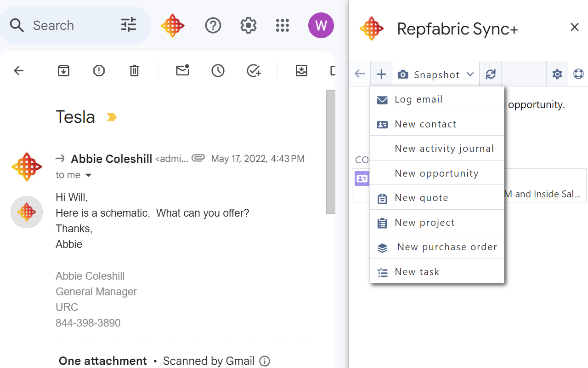
Task: Click the purple contact card icon
Action: [362, 178]
